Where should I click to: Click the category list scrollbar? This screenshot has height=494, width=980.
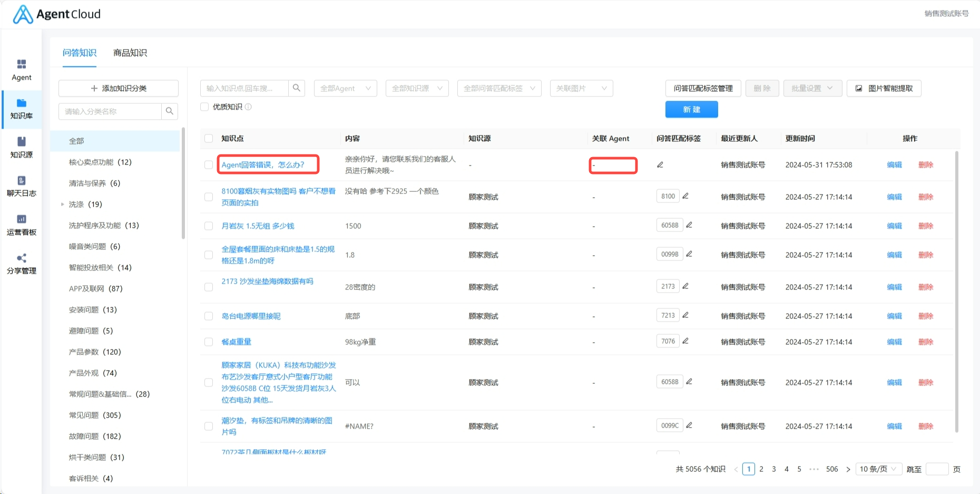coord(183,183)
